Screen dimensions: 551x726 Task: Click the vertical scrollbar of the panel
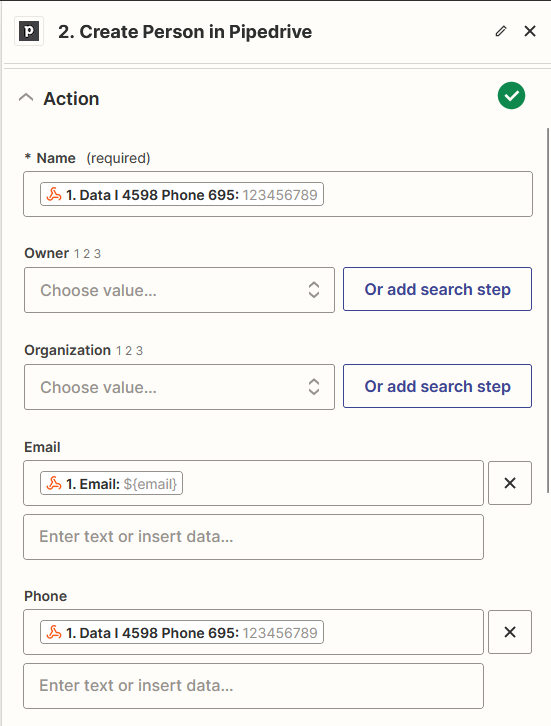click(548, 310)
